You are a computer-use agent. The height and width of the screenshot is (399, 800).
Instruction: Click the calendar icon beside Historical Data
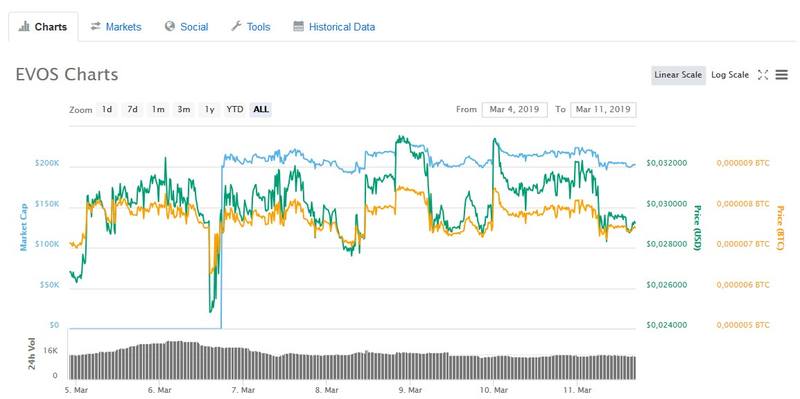point(298,26)
